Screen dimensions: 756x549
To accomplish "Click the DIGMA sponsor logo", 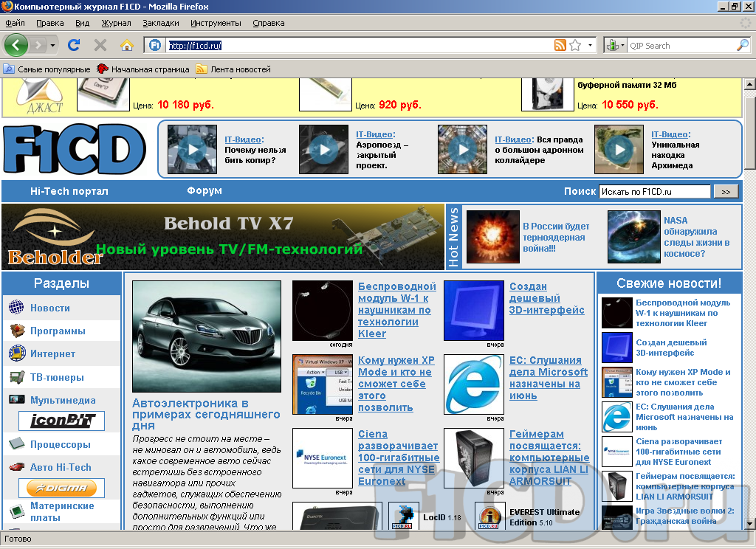I will (x=62, y=488).
